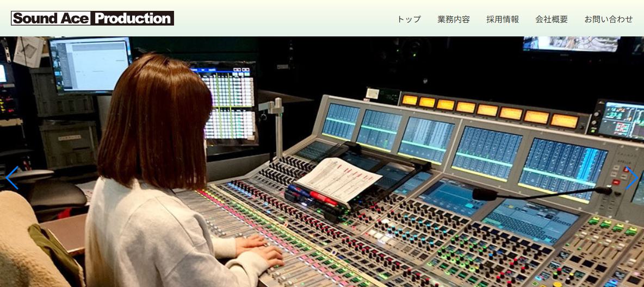Advance the slideshow with the right arrow
The image size is (644, 287).
pos(631,177)
